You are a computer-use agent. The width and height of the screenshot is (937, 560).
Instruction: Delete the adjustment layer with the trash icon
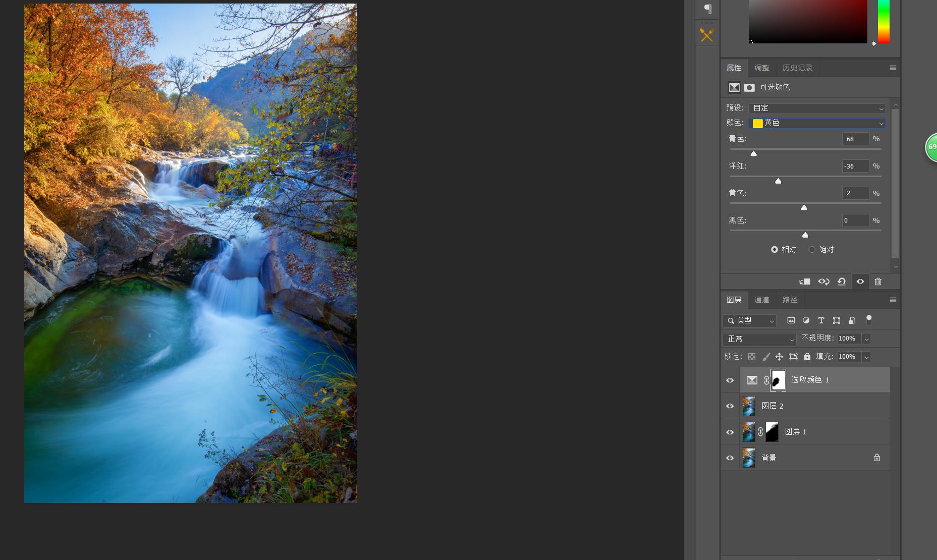878,282
